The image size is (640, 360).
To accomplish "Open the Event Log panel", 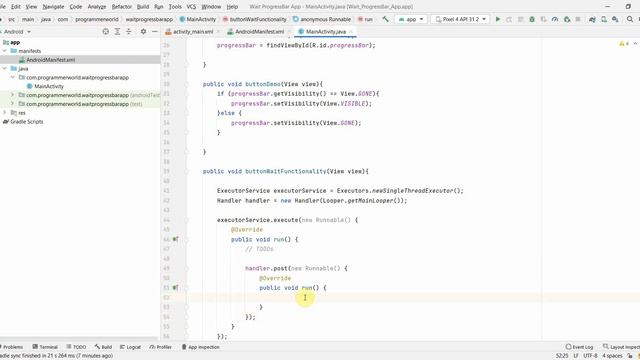I will [579, 347].
